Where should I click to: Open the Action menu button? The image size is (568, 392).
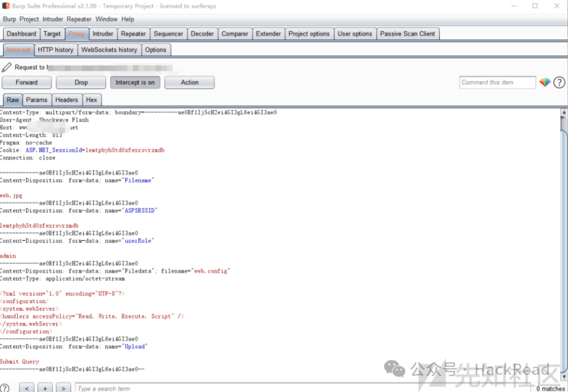(x=189, y=82)
